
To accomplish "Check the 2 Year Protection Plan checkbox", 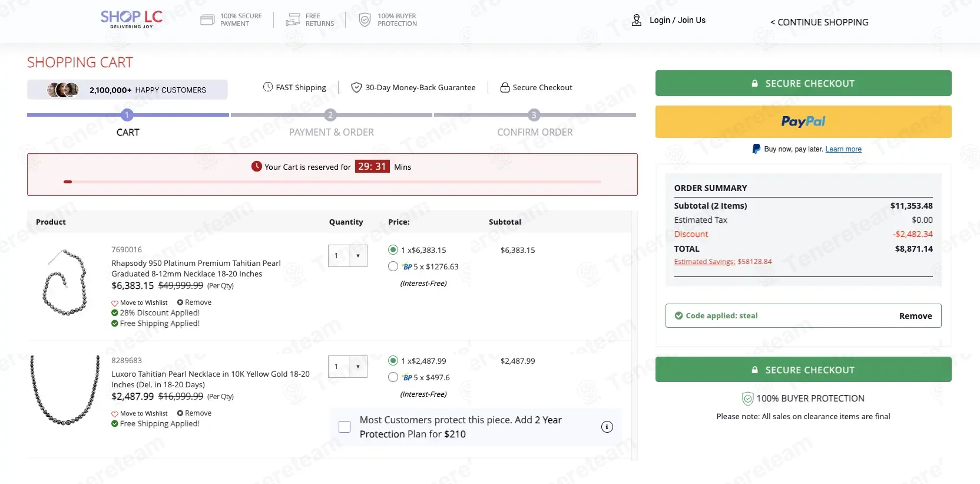I will point(345,427).
